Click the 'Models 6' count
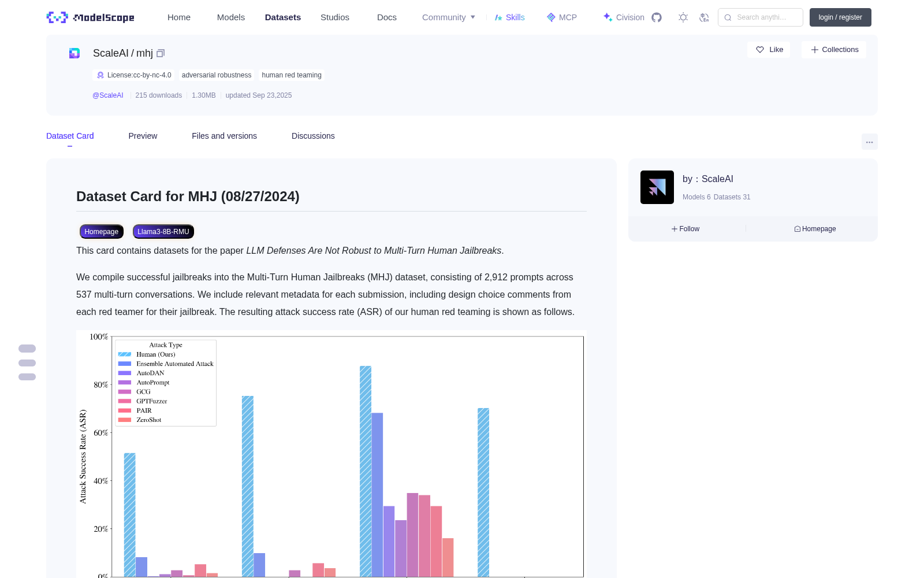 click(x=696, y=197)
